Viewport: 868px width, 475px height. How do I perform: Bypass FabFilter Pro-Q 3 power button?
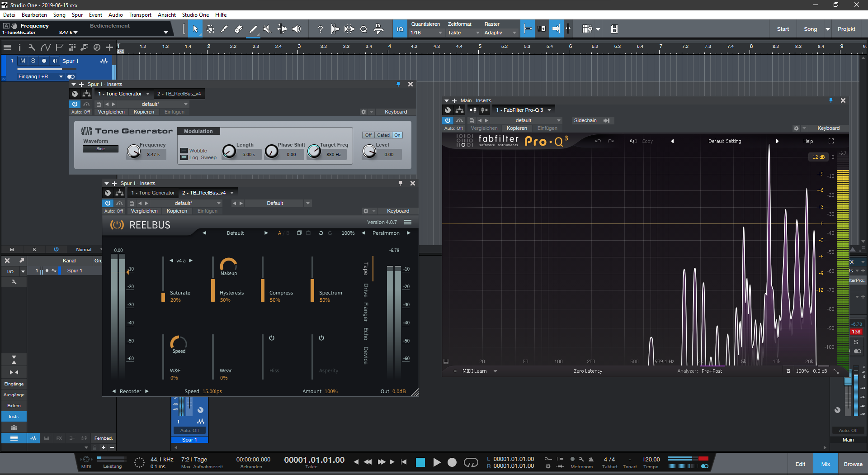point(448,120)
